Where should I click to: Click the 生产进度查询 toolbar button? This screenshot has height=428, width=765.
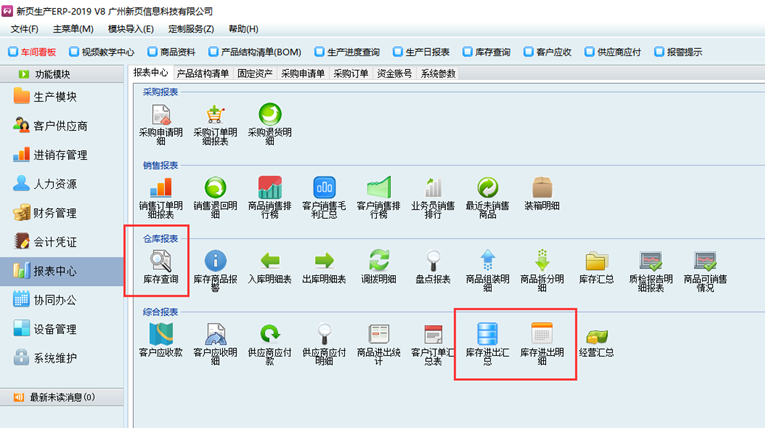pos(347,52)
